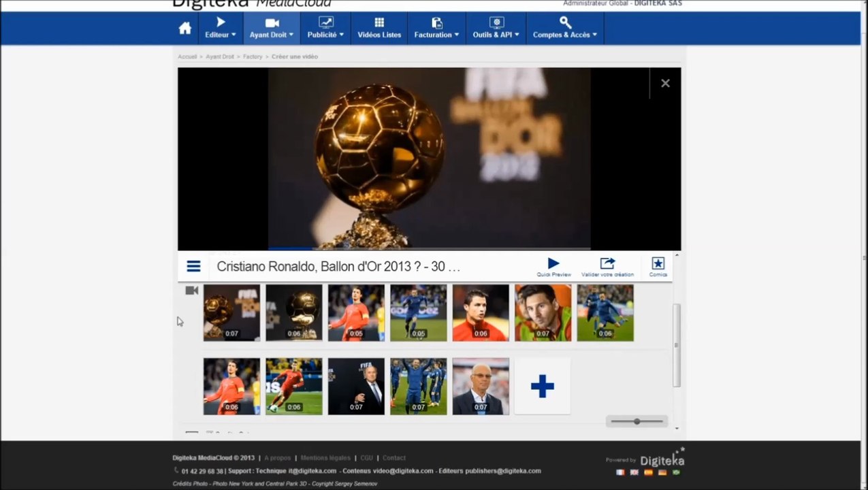The image size is (868, 490).
Task: Select the British flag language icon
Action: pos(634,472)
